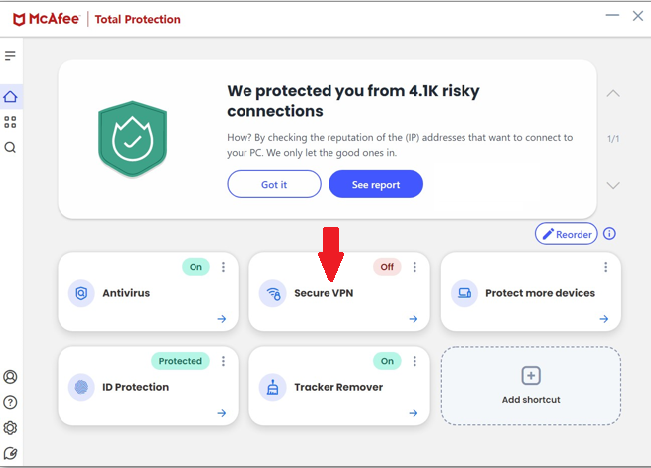The height and width of the screenshot is (468, 651).
Task: Open the Antivirus card three-dot menu
Action: tap(223, 267)
